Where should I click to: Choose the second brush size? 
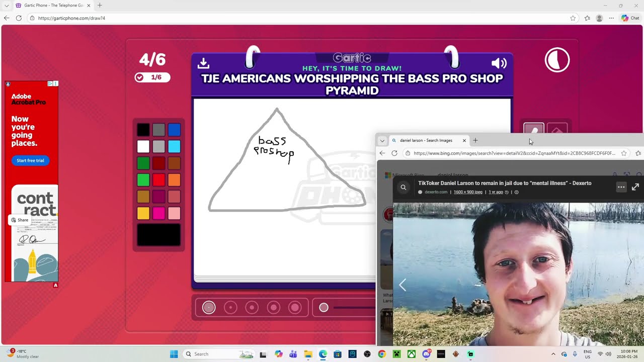pyautogui.click(x=230, y=307)
